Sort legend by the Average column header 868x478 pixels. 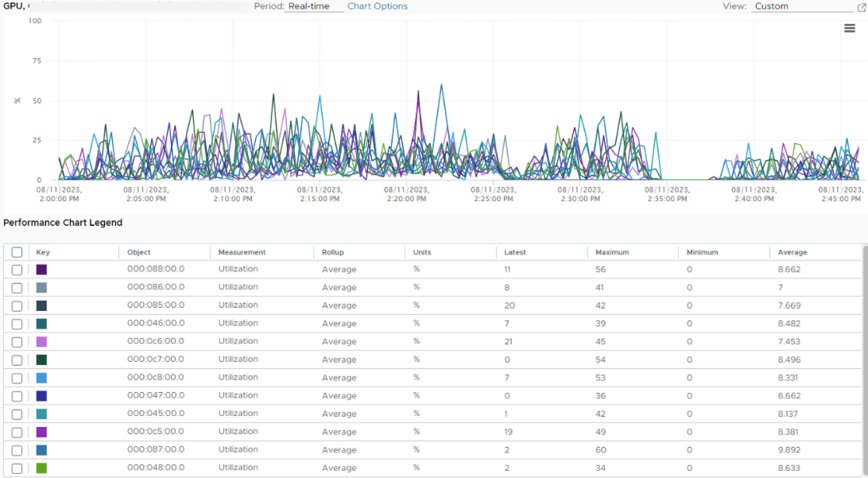tap(792, 252)
